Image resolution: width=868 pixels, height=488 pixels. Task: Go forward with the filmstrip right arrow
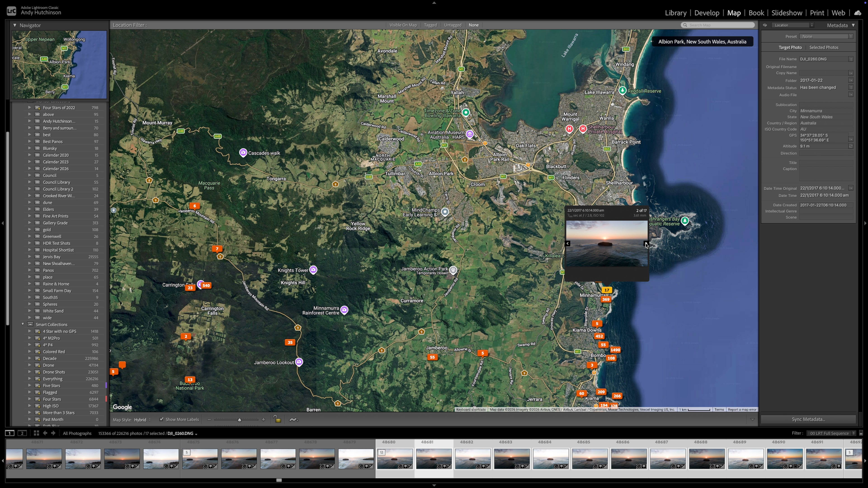coord(53,433)
